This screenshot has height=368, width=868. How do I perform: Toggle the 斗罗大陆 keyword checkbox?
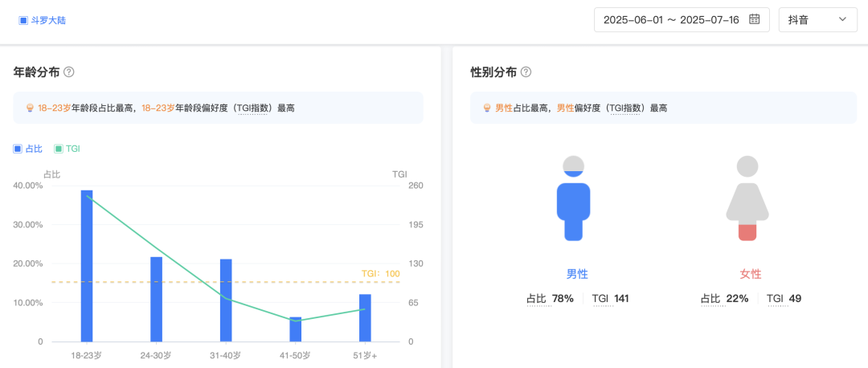pos(23,20)
